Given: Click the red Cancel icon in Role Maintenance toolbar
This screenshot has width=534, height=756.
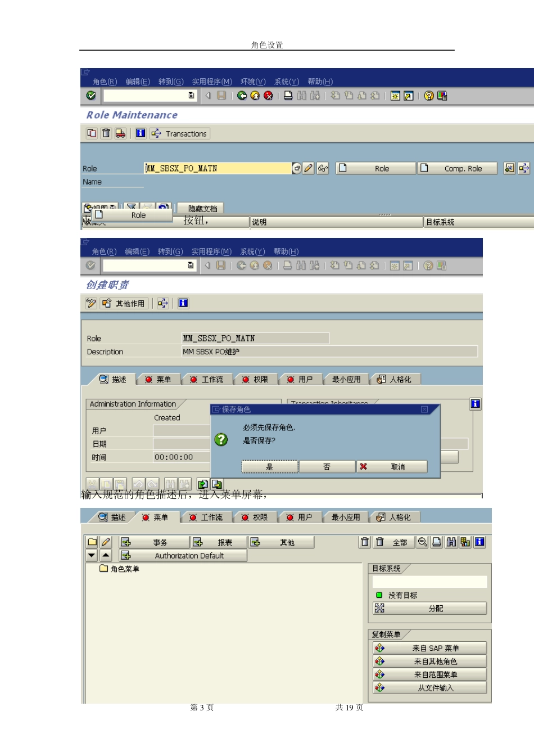Looking at the screenshot, I should [269, 96].
